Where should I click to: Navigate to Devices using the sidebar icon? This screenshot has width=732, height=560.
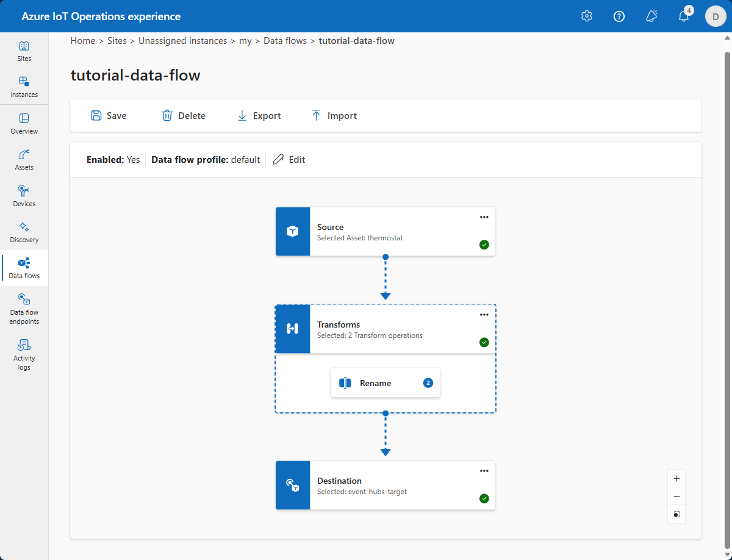(x=24, y=195)
